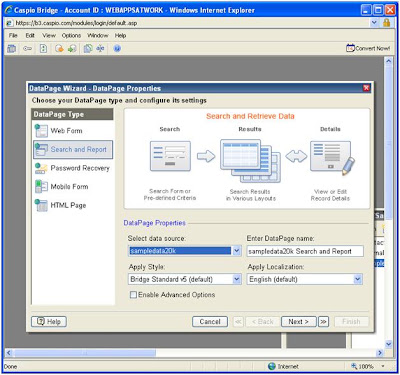
Task: Click the orange arrow import icon in the toolbar
Action: (59, 49)
